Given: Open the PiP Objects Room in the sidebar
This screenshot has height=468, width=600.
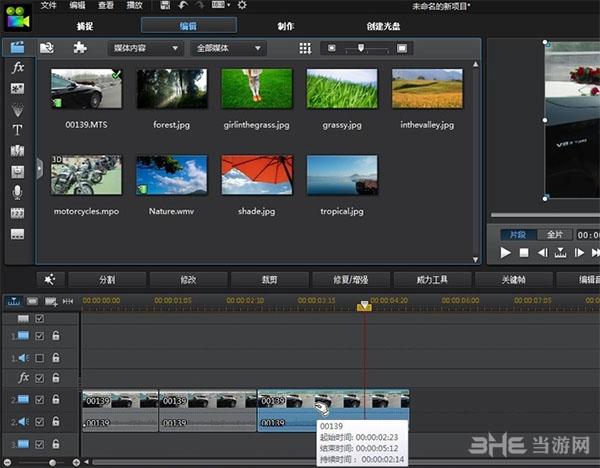Looking at the screenshot, I should [x=17, y=89].
